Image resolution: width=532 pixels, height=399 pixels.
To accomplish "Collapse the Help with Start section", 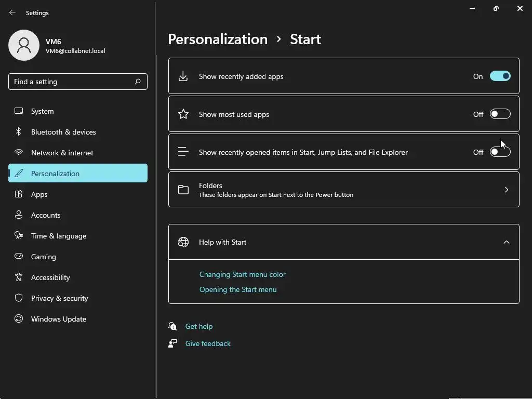I will click(507, 242).
